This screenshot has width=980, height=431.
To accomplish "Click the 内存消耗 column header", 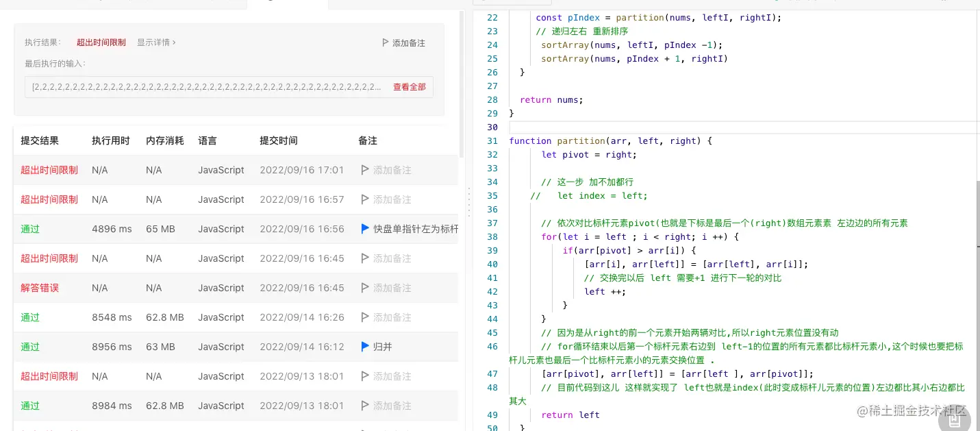I will click(x=165, y=140).
